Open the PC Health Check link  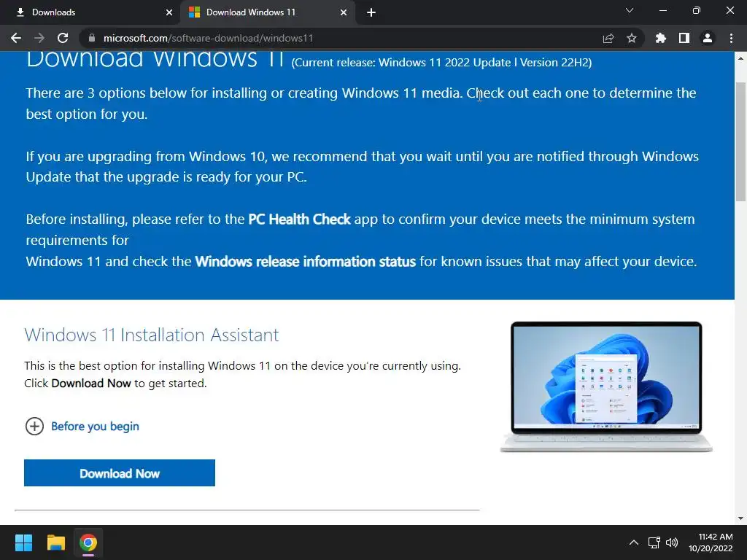(299, 219)
